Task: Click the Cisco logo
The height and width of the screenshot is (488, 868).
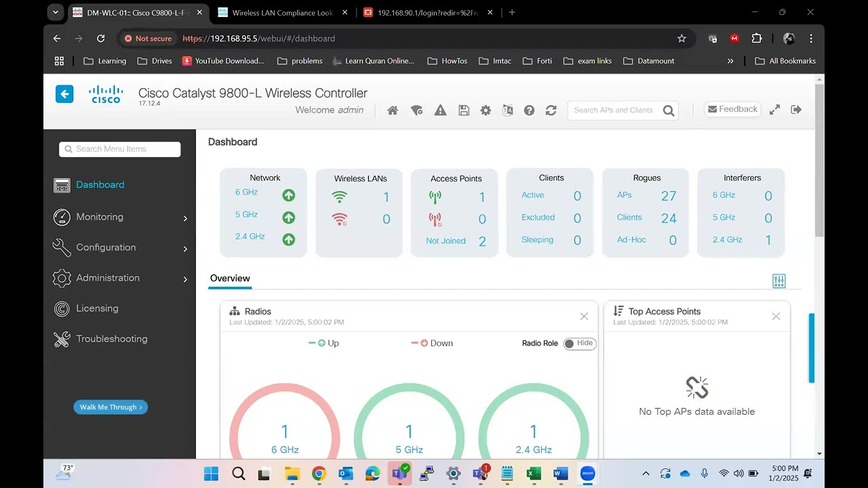Action: coord(106,94)
